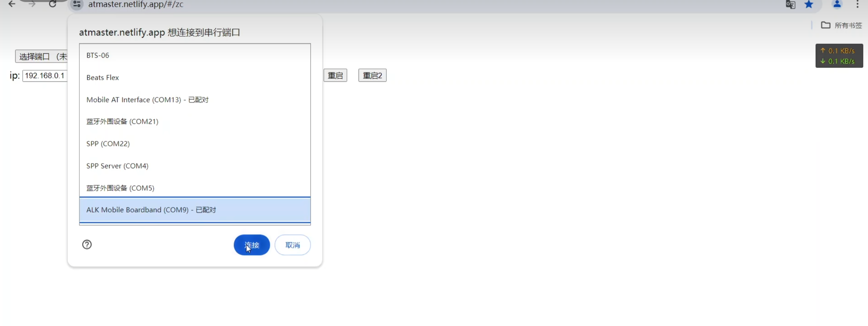Screen dimensions: 868x326
Task: Open site information icon beside the URL
Action: point(77,4)
